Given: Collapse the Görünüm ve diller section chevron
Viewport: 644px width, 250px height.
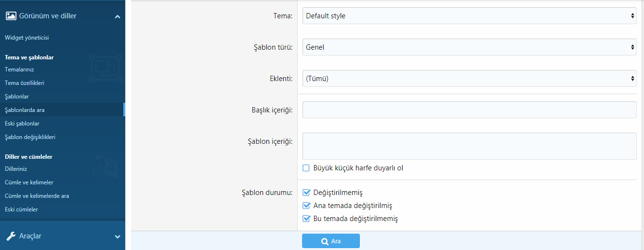Looking at the screenshot, I should click(118, 16).
